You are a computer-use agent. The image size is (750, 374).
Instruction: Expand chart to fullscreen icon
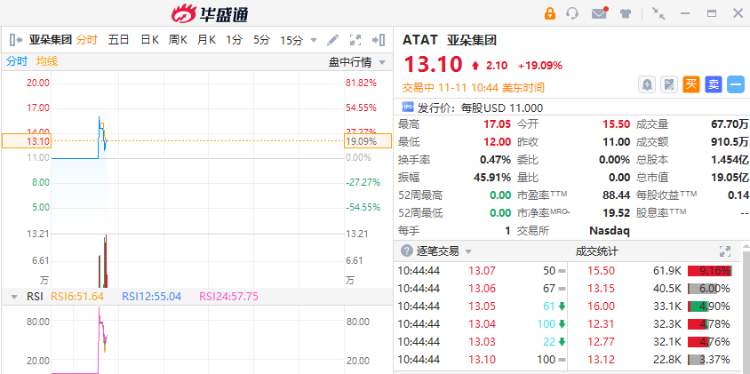(355, 40)
